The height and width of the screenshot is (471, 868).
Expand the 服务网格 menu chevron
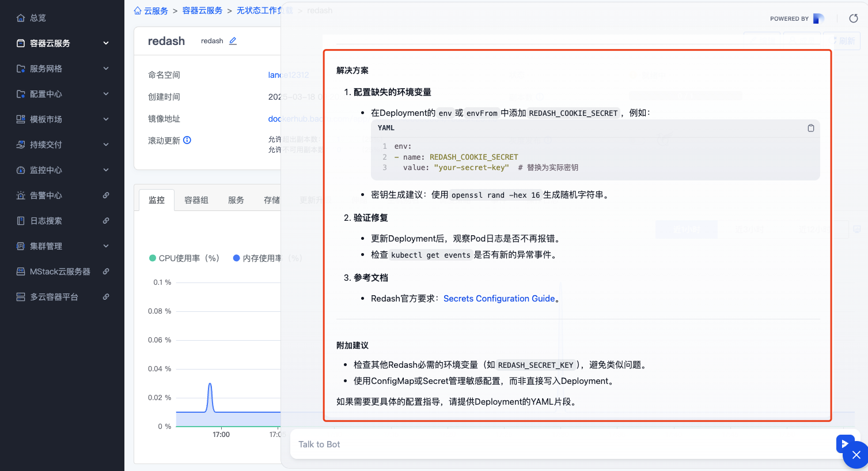click(106, 69)
